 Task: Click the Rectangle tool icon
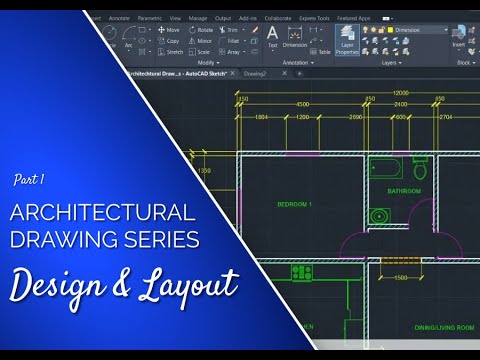(142, 30)
